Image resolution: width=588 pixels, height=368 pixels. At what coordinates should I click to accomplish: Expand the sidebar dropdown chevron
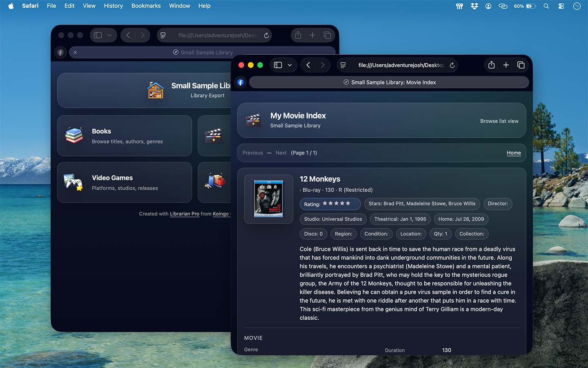(290, 65)
